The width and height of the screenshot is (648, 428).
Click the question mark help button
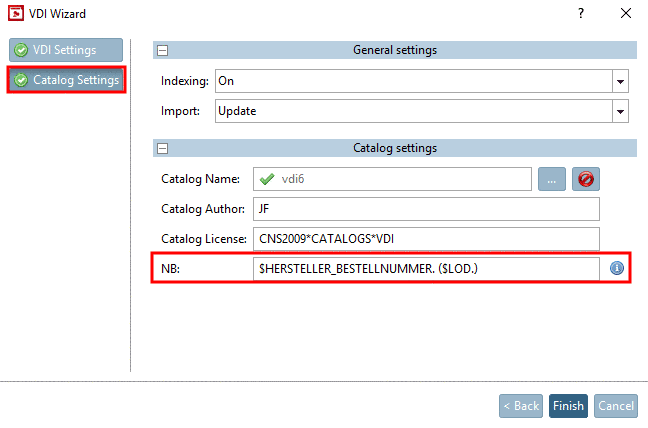(x=581, y=13)
